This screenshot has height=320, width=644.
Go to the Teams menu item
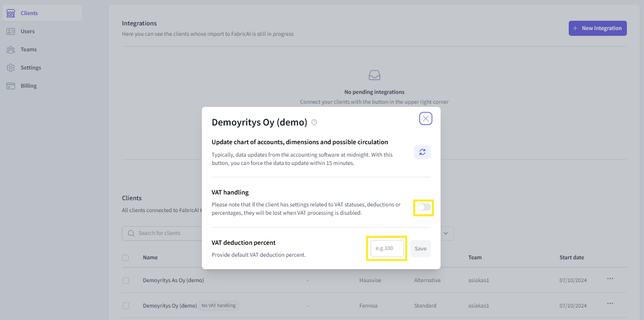pyautogui.click(x=29, y=50)
